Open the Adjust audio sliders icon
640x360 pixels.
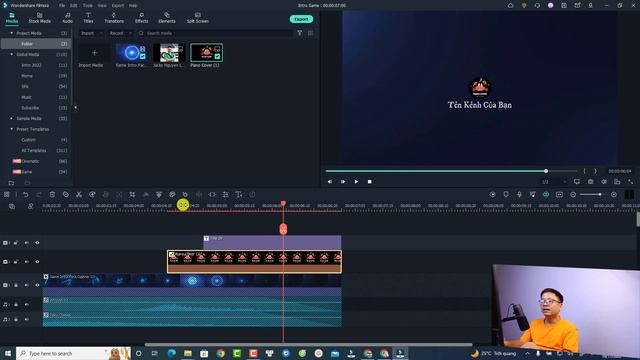(225, 195)
